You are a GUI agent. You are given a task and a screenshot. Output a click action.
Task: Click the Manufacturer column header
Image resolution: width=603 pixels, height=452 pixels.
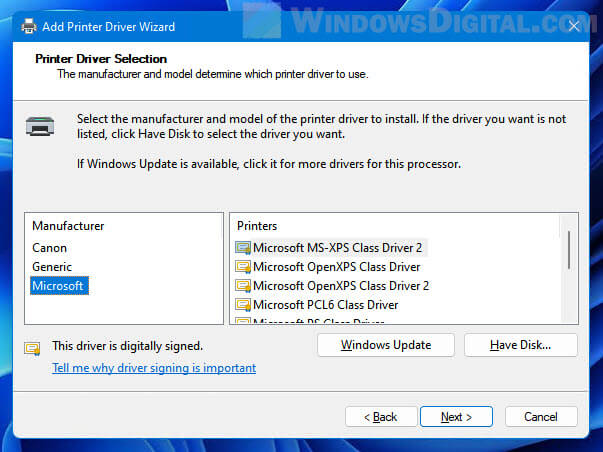68,226
